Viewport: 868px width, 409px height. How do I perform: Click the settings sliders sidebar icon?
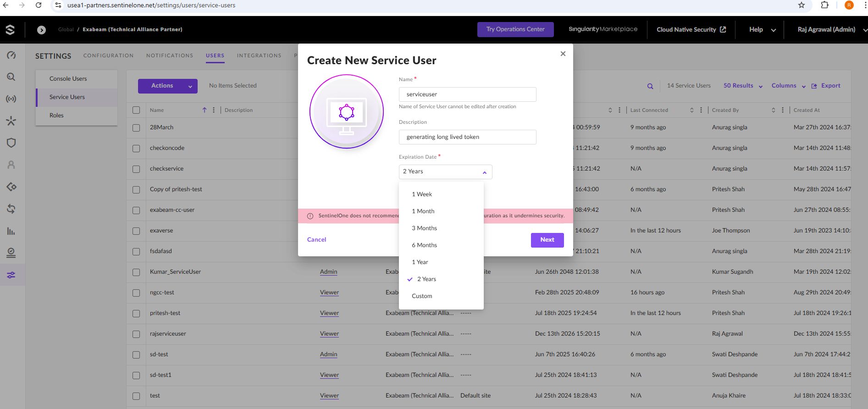pos(11,275)
